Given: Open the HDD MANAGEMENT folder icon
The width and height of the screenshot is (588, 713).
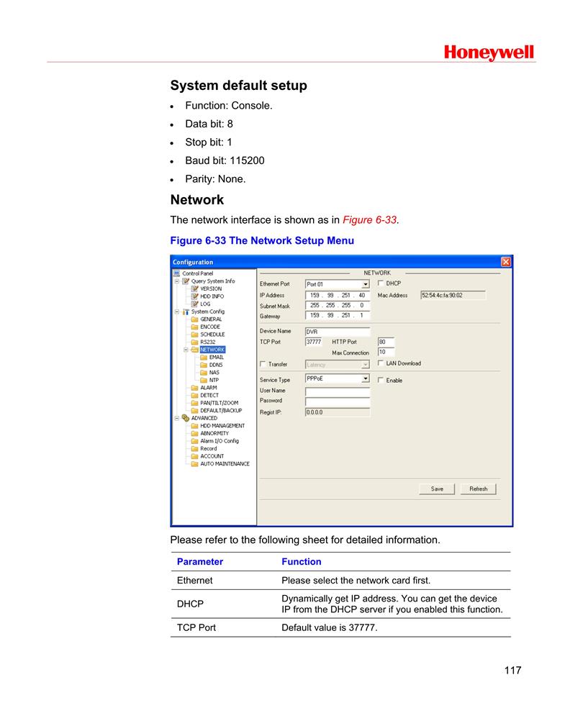Looking at the screenshot, I should [x=194, y=426].
